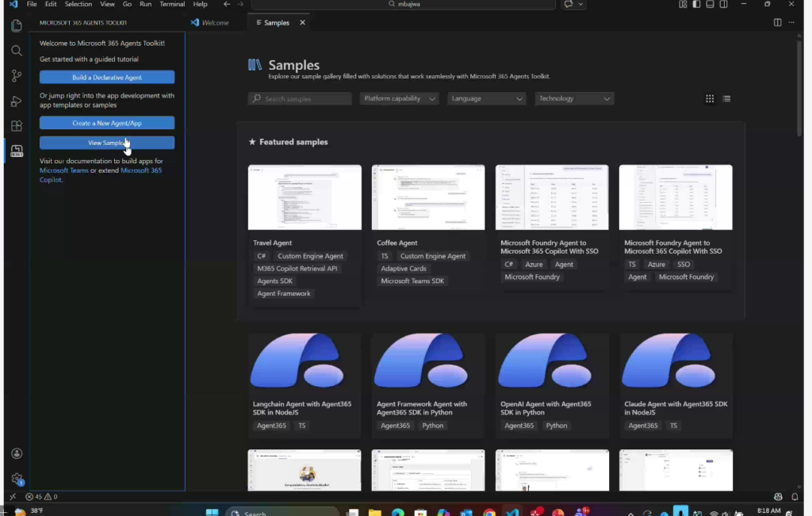
Task: Expand the Technology filter dropdown
Action: (x=575, y=99)
